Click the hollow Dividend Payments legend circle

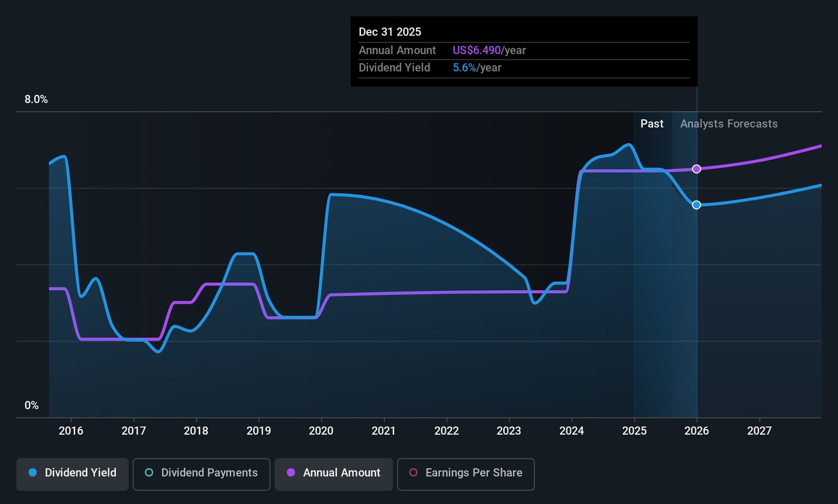(149, 473)
